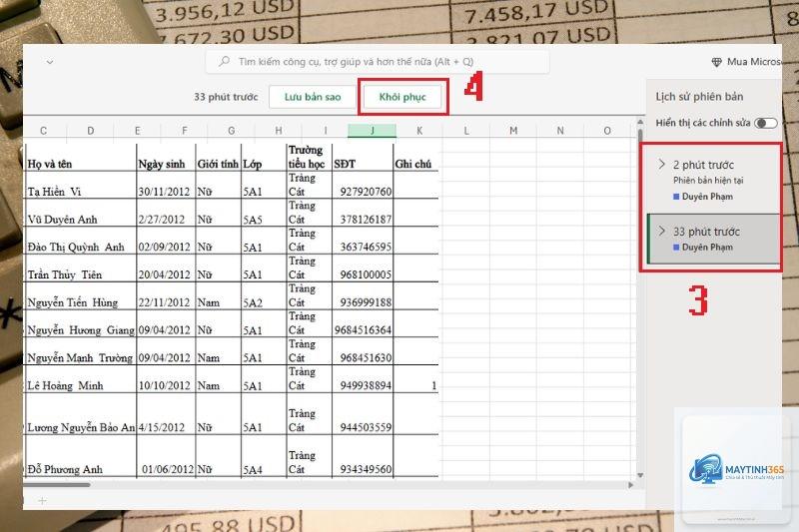
Task: Select column C header
Action: tap(43, 131)
